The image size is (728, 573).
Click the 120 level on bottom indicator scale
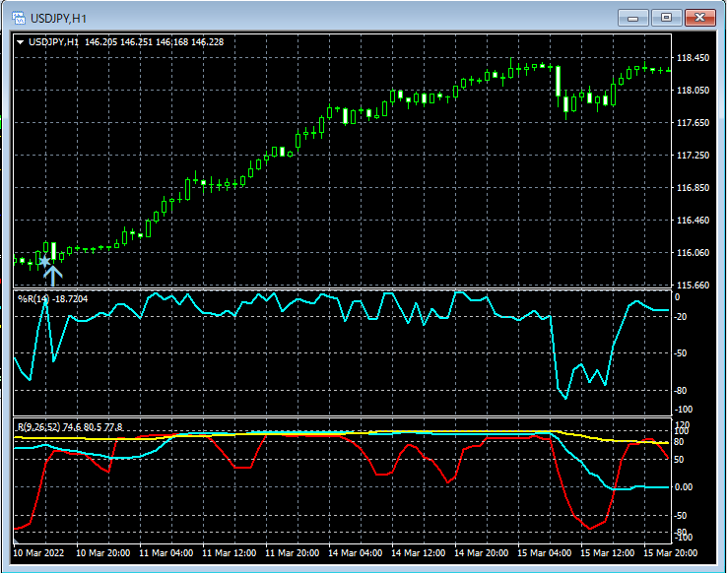pyautogui.click(x=684, y=424)
